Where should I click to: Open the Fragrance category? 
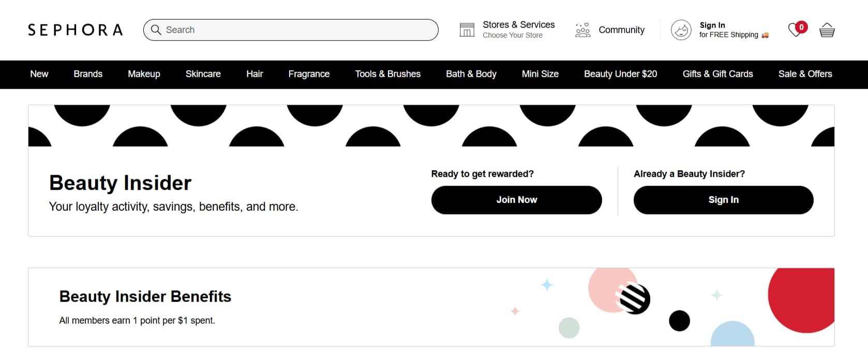[x=309, y=74]
